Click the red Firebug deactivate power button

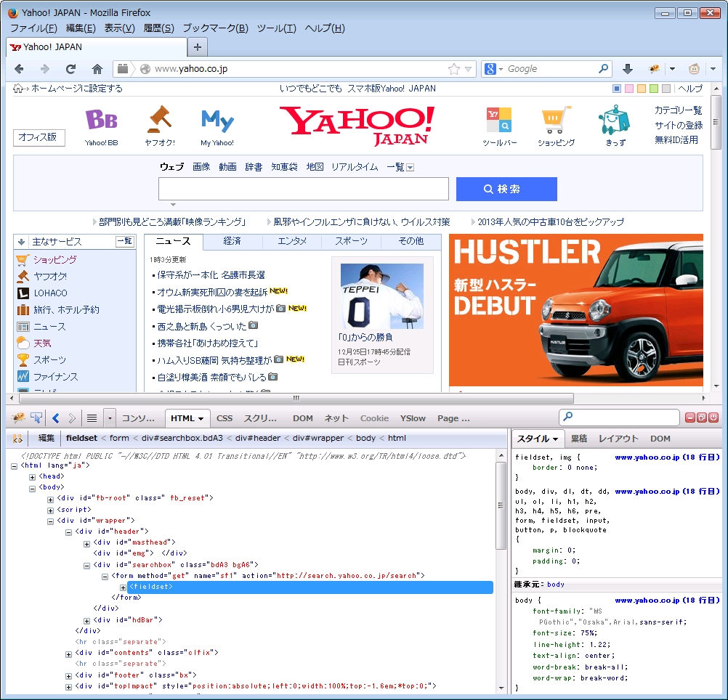point(713,418)
